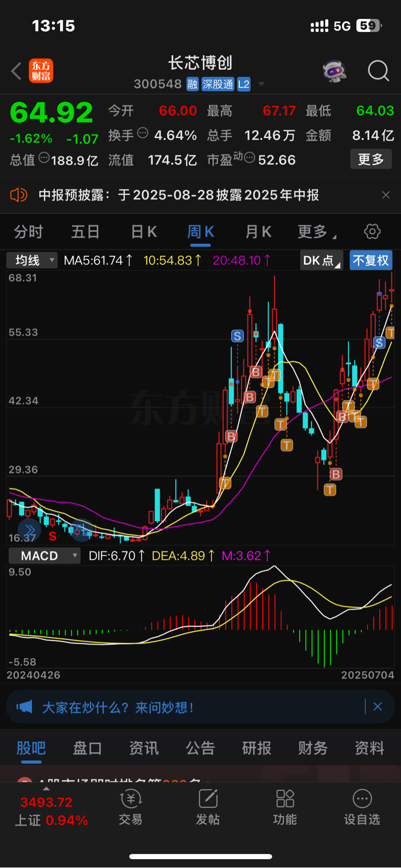Expand stock title dropdown arrow

262,84
